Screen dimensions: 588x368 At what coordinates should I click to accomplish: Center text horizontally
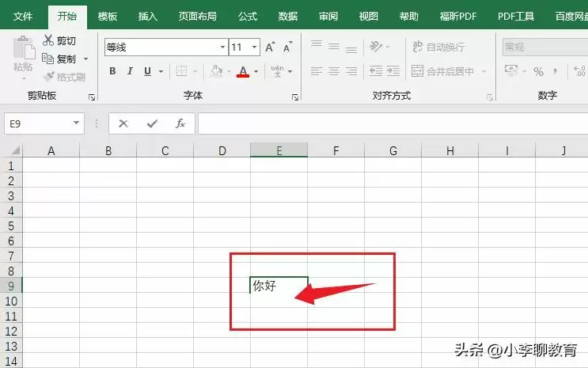coord(334,71)
